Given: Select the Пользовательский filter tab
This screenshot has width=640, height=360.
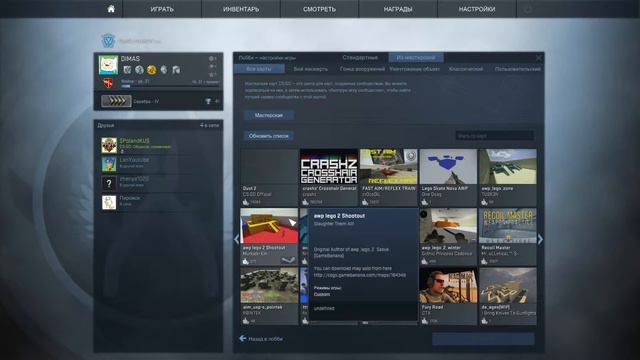Looking at the screenshot, I should pyautogui.click(x=518, y=69).
